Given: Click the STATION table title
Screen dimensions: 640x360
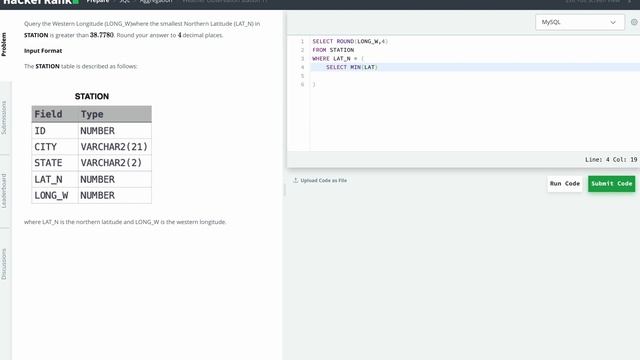Looking at the screenshot, I should click(92, 96).
